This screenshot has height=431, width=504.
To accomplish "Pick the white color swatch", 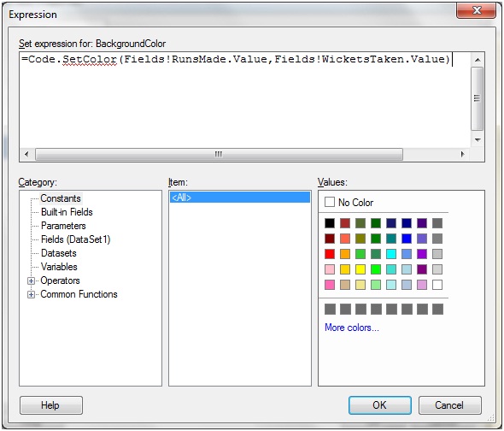I will [437, 285].
